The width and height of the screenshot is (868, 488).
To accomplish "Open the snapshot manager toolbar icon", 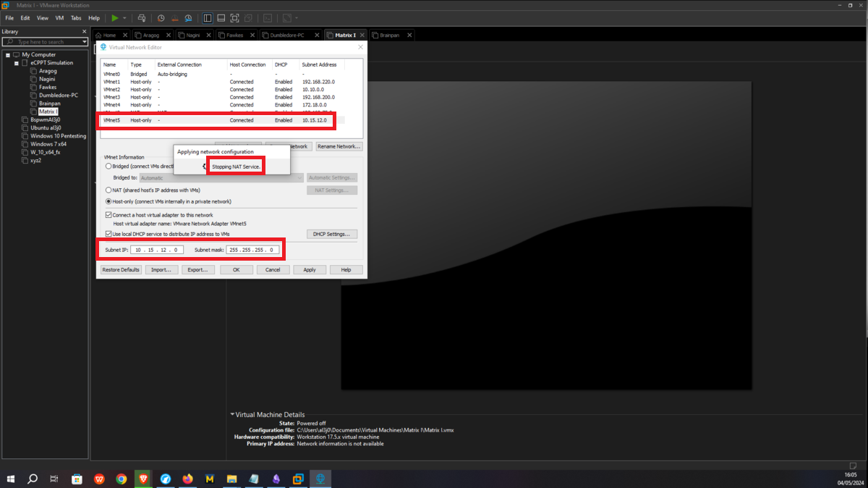I will pos(188,17).
